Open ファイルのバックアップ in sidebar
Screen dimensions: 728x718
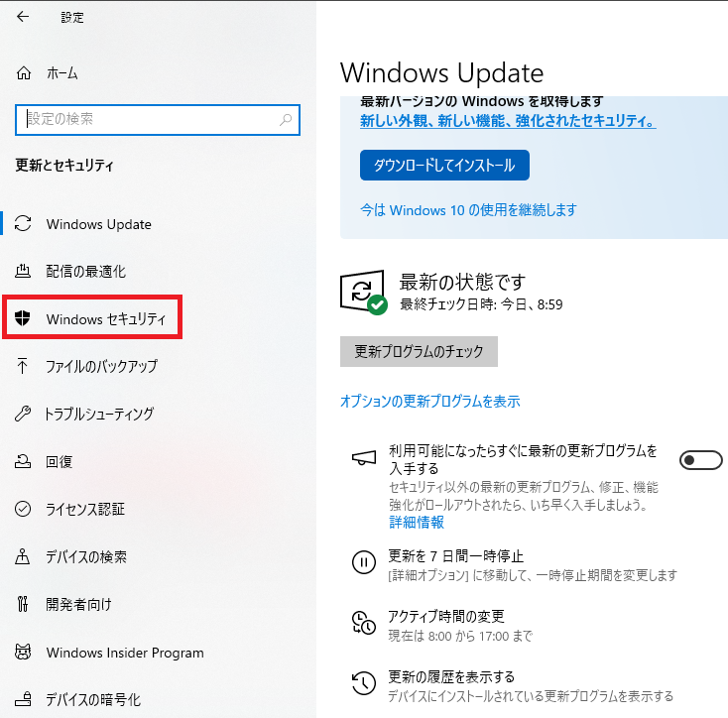[x=101, y=367]
